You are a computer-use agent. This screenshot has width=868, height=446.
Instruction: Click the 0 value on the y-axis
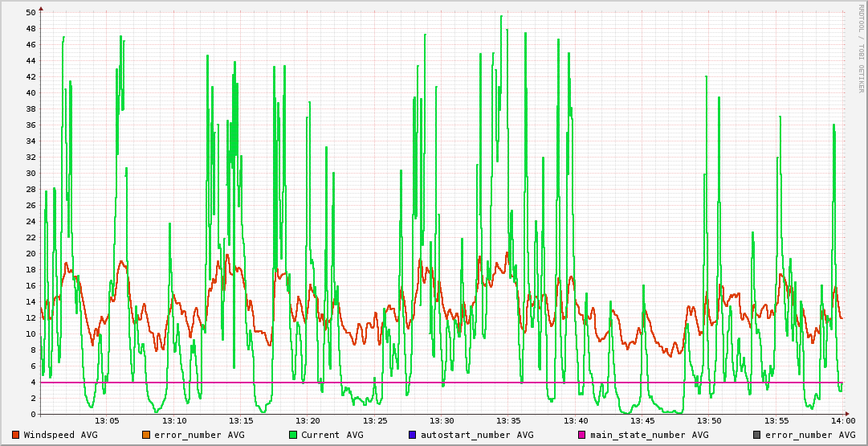(33, 414)
